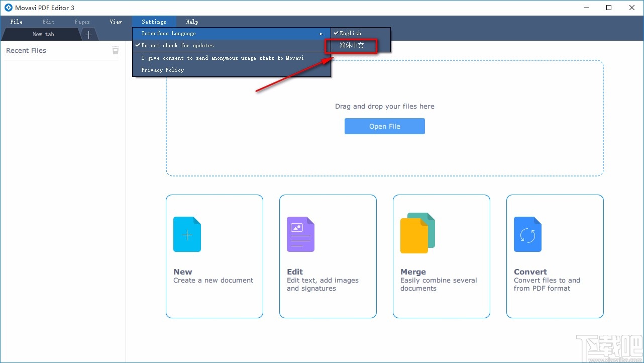Close the Movavi PDF Editor window
The image size is (644, 363).
pyautogui.click(x=632, y=8)
